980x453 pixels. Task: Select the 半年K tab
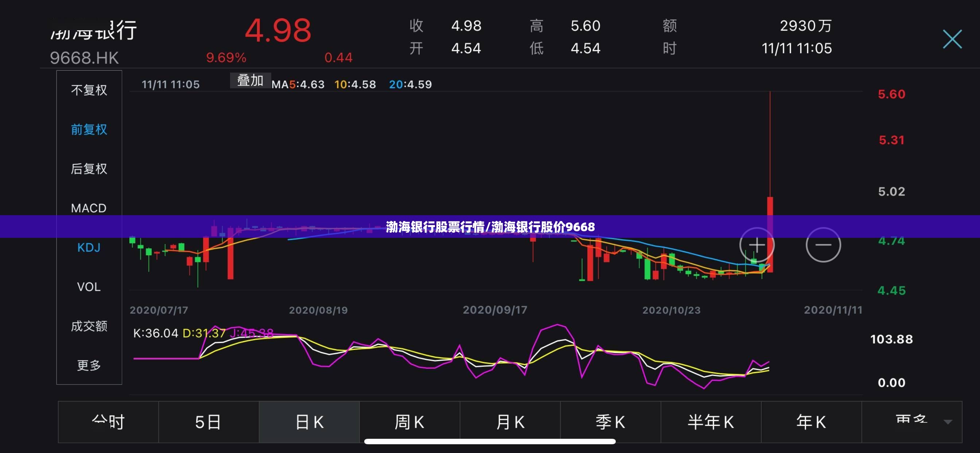711,422
